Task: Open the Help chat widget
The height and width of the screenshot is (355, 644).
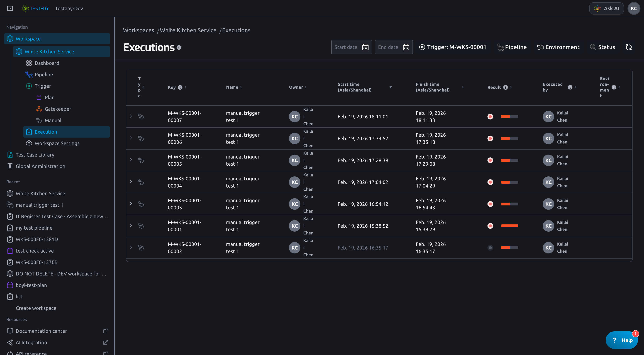Action: click(621, 340)
